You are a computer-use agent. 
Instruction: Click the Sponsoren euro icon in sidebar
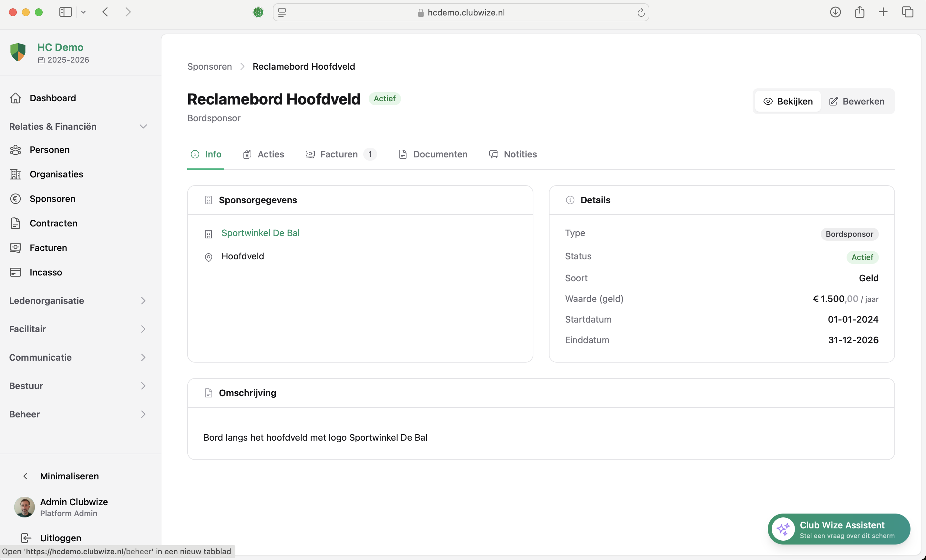coord(15,199)
